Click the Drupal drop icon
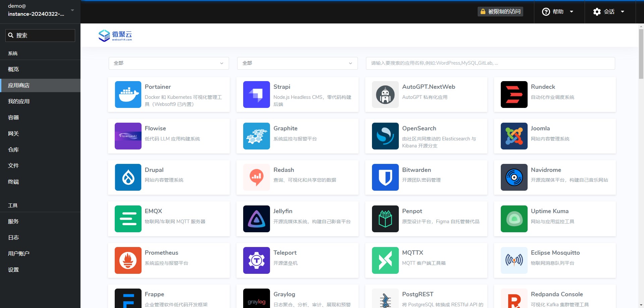Image resolution: width=644 pixels, height=308 pixels. click(128, 177)
